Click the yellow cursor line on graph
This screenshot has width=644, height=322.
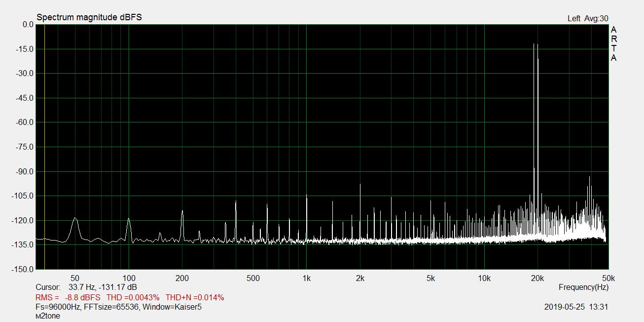44,147
